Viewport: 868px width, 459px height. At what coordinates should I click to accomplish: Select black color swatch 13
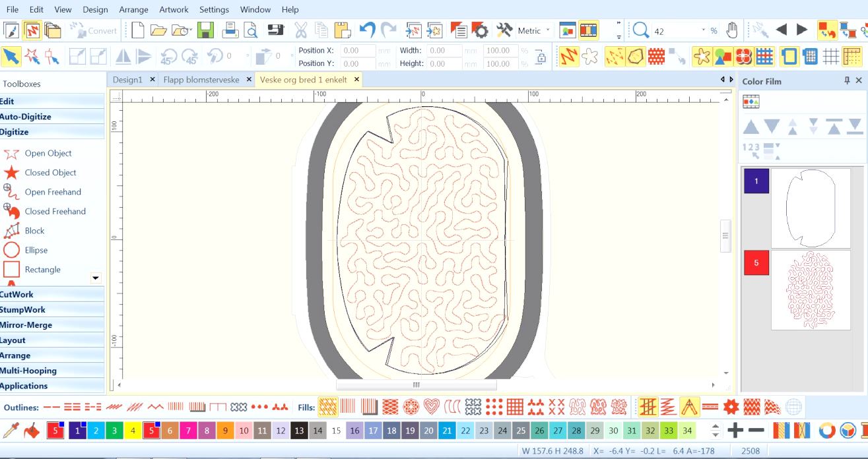pos(299,431)
